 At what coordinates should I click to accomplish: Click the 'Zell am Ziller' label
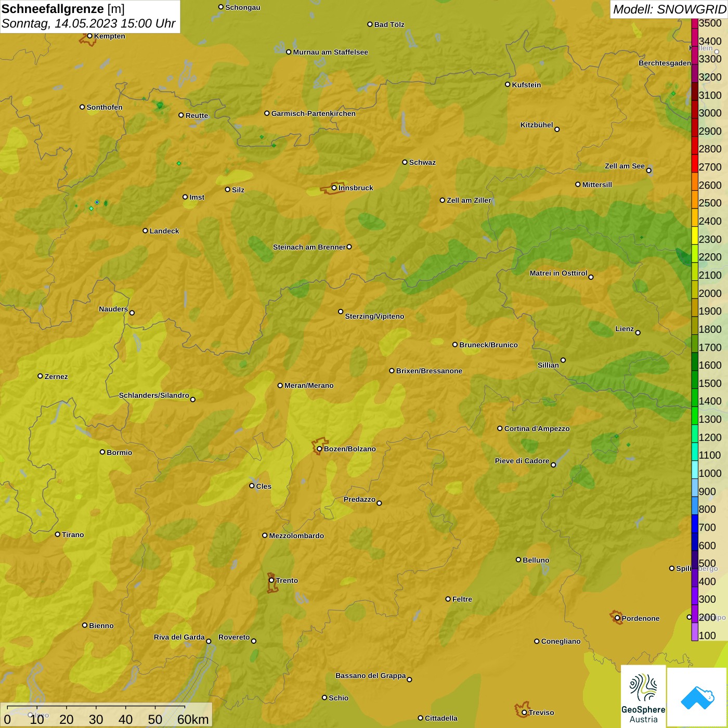(x=469, y=200)
